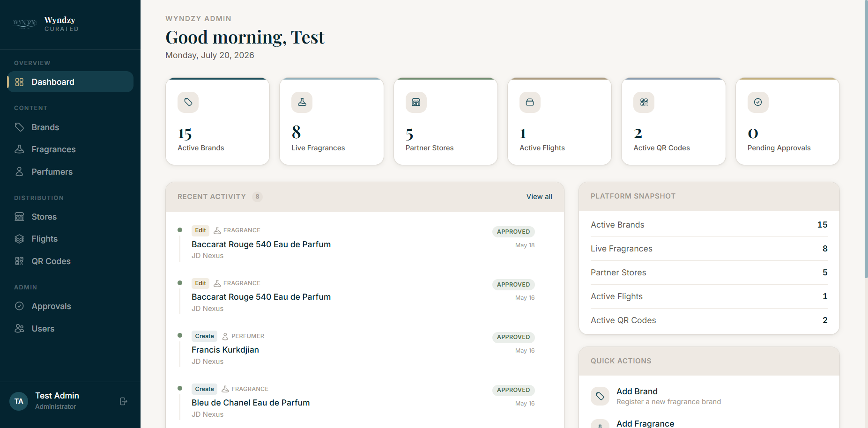Click the Test Admin user name

(57, 396)
